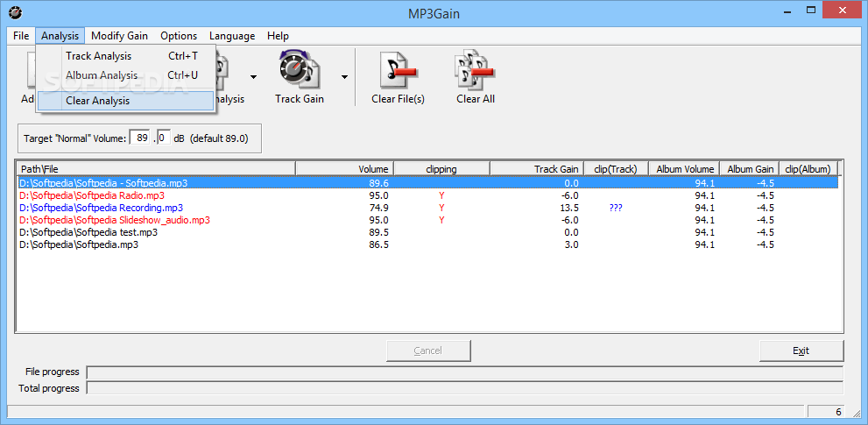Click the MP3Gain app icon in title bar
Viewport: 868px width, 425px height.
14,11
